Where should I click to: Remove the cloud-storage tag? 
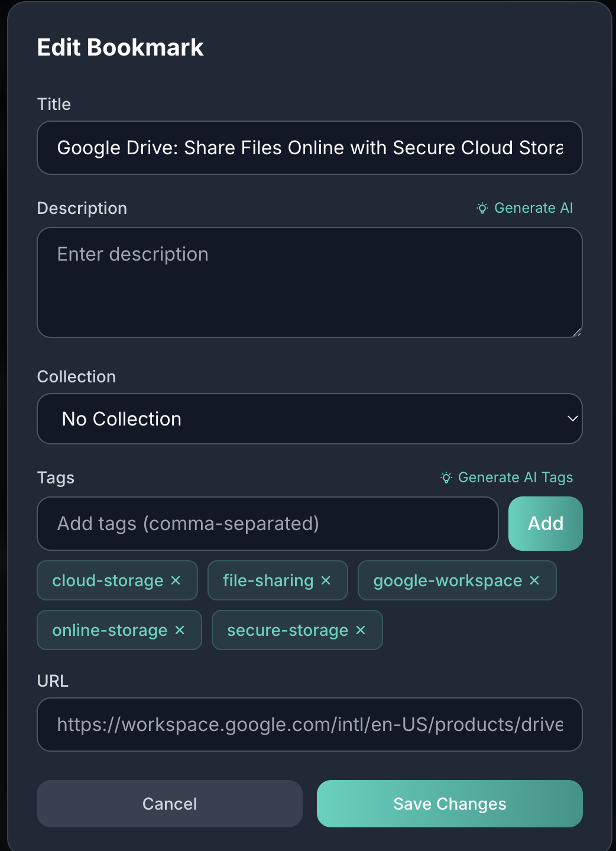175,580
